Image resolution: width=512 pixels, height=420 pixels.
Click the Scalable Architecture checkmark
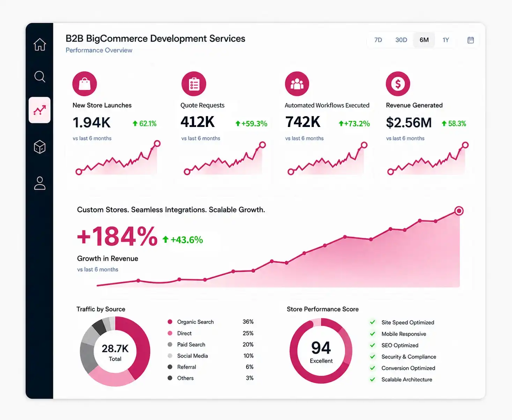372,379
